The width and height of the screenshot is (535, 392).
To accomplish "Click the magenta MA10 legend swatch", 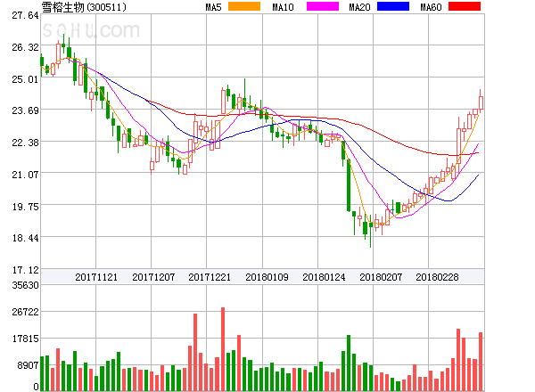I will click(x=323, y=6).
